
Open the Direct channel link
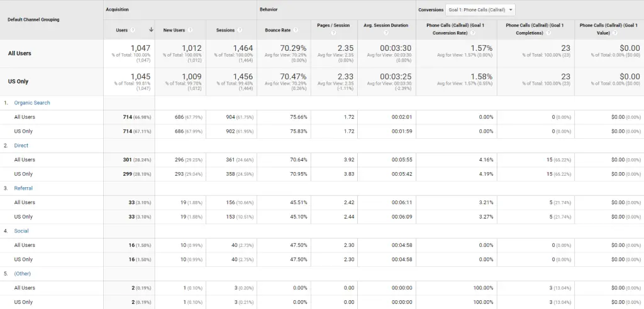[21, 145]
